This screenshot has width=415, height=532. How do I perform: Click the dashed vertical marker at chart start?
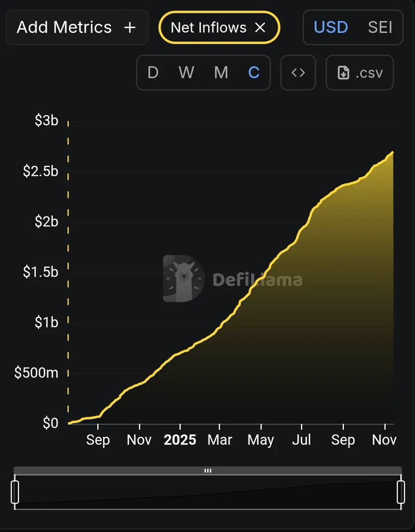coord(68,266)
